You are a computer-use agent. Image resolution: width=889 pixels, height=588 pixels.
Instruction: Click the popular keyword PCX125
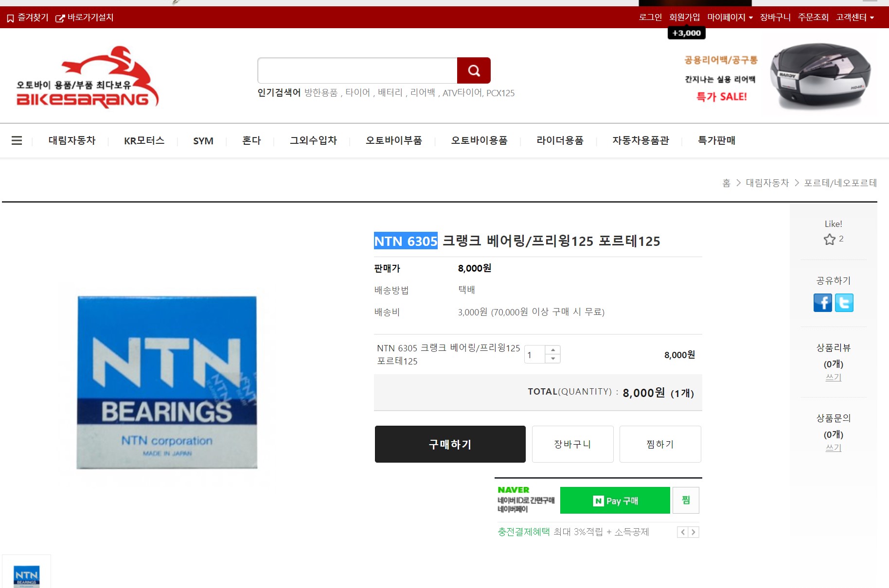click(x=500, y=93)
